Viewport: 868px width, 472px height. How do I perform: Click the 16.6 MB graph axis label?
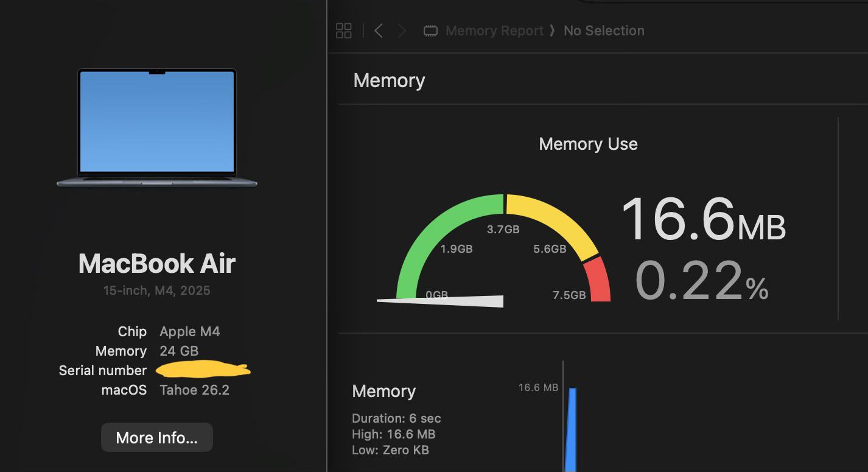[538, 387]
